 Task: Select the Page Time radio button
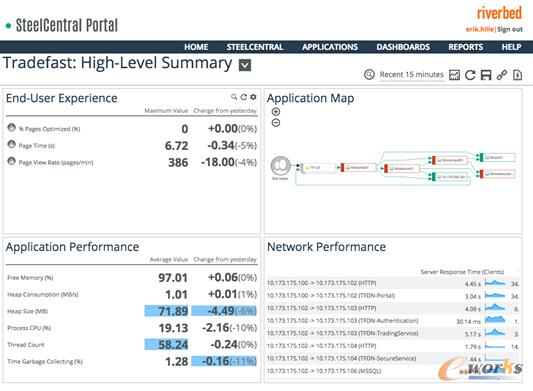pyautogui.click(x=12, y=144)
